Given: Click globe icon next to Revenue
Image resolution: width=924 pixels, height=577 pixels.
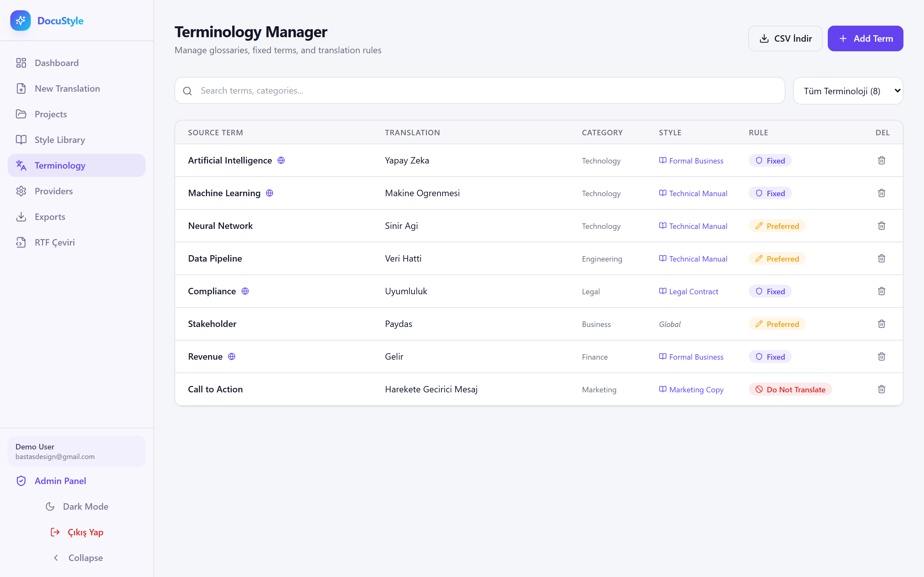Looking at the screenshot, I should [232, 356].
